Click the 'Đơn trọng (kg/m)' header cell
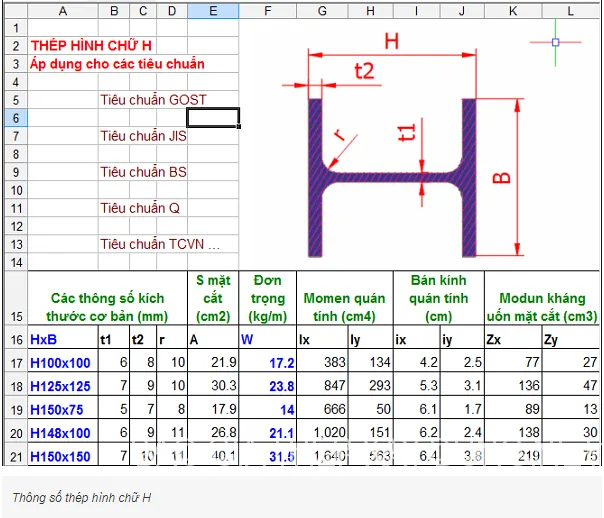Image resolution: width=604 pixels, height=518 pixels. click(x=269, y=299)
